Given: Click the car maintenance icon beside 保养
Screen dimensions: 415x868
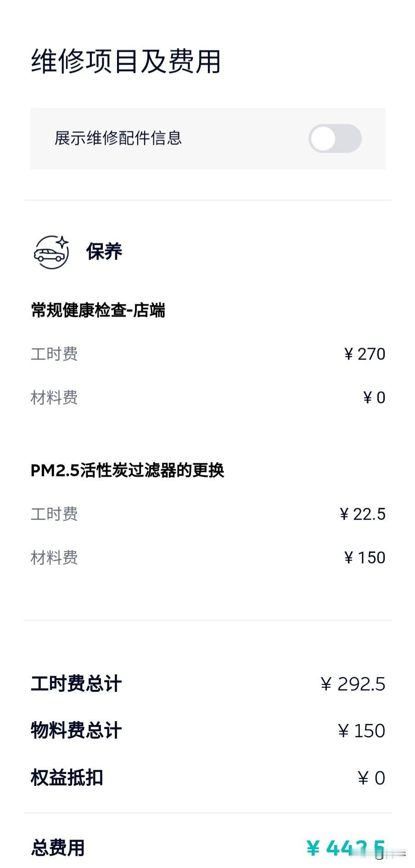Looking at the screenshot, I should tap(51, 251).
